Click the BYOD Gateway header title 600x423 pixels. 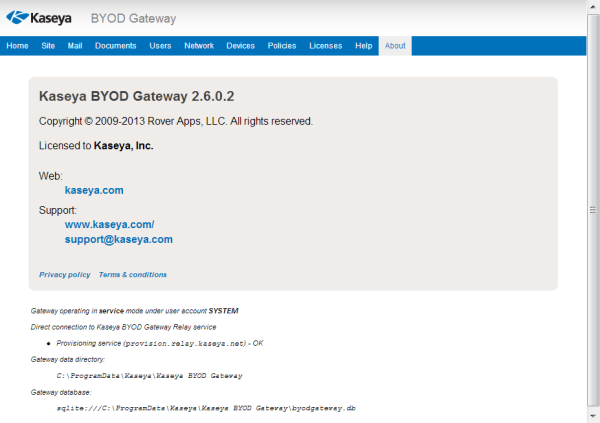[134, 18]
